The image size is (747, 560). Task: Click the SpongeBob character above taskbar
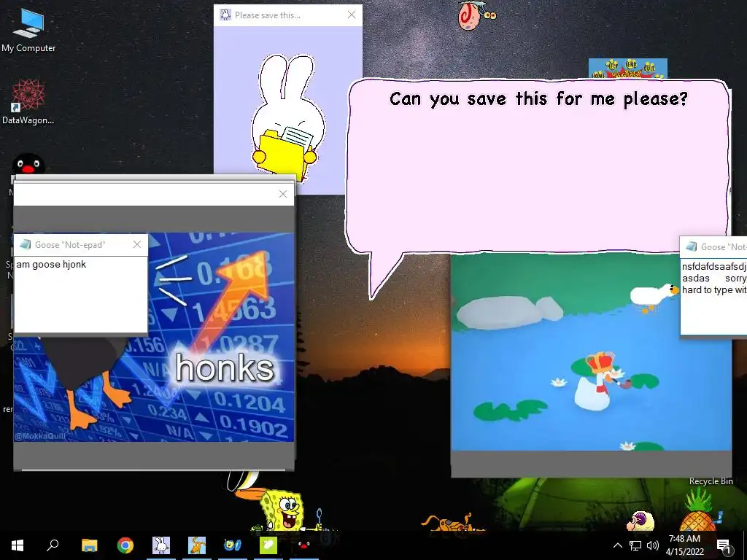[x=285, y=511]
